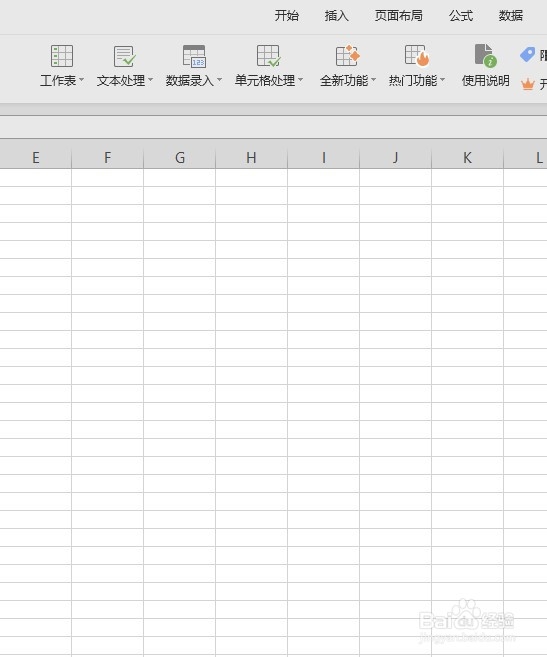This screenshot has height=657, width=547.
Task: Select column L header
Action: (x=526, y=158)
